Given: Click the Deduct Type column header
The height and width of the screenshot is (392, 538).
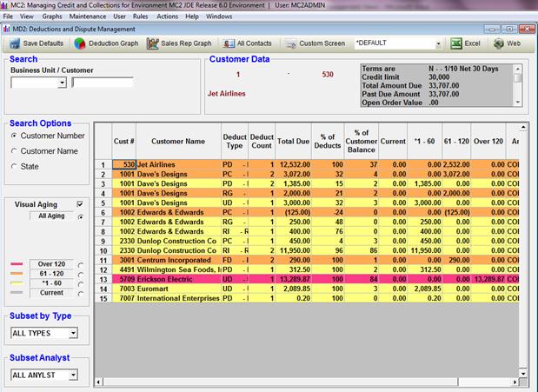Looking at the screenshot, I should (235, 142).
